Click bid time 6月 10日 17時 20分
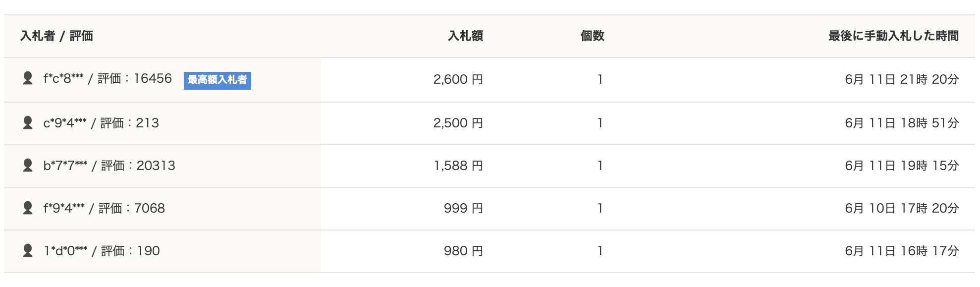This screenshot has width=980, height=287. tap(902, 208)
